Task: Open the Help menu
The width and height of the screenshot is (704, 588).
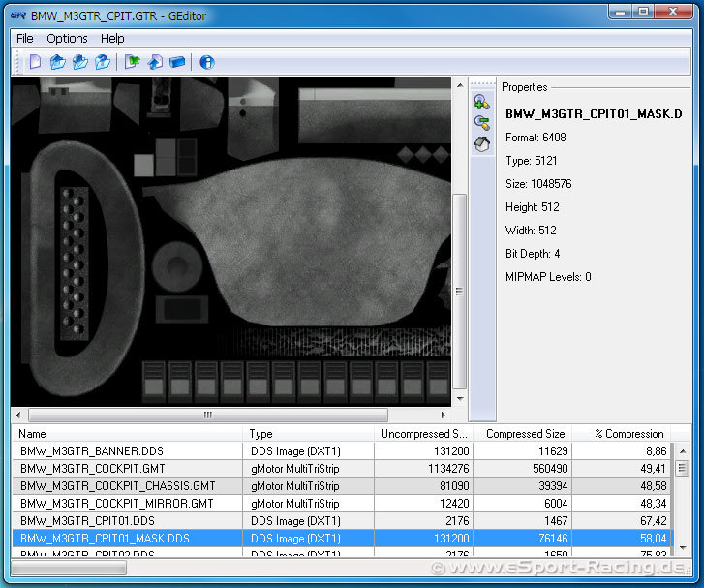Action: tap(112, 39)
